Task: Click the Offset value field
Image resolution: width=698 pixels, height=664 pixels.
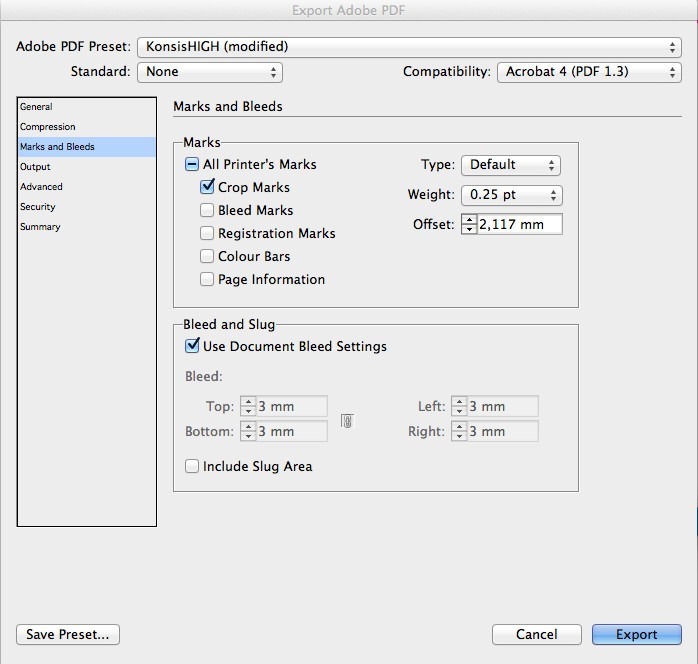Action: pyautogui.click(x=519, y=224)
